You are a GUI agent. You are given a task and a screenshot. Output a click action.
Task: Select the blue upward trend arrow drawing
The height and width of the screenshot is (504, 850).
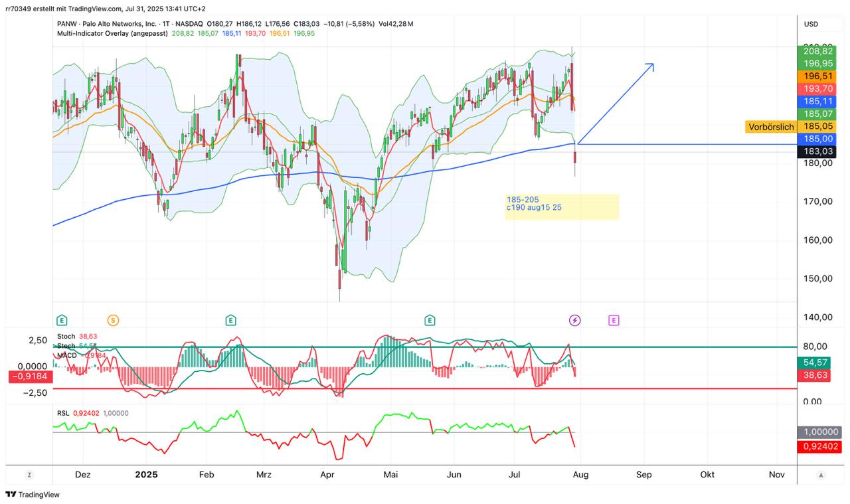click(x=618, y=102)
